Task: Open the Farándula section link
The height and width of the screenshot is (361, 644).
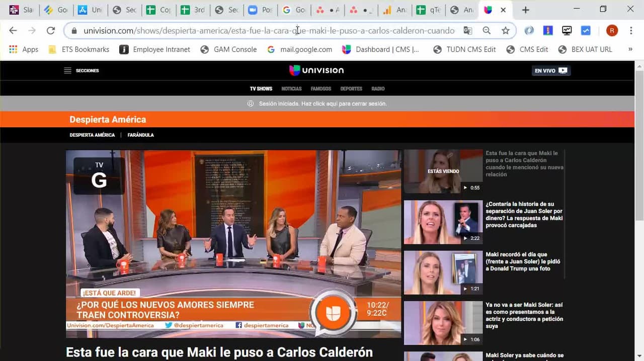Action: (140, 135)
